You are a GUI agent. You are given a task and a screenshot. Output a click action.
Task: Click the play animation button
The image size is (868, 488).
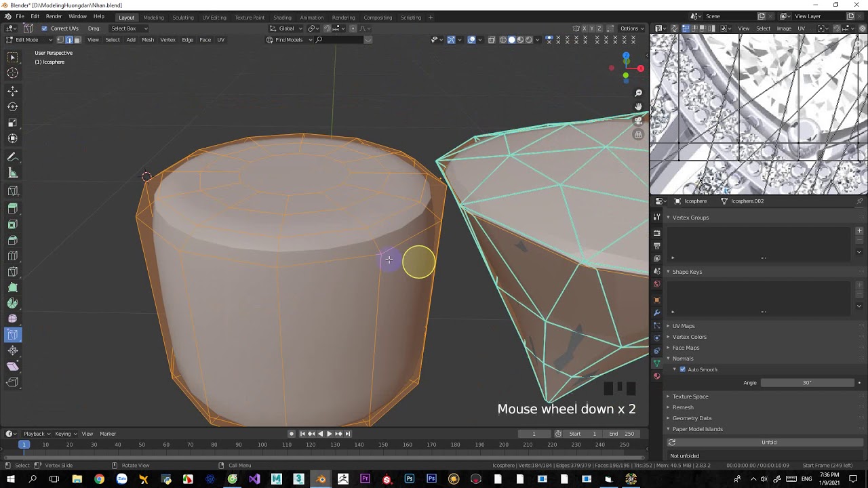coord(330,434)
